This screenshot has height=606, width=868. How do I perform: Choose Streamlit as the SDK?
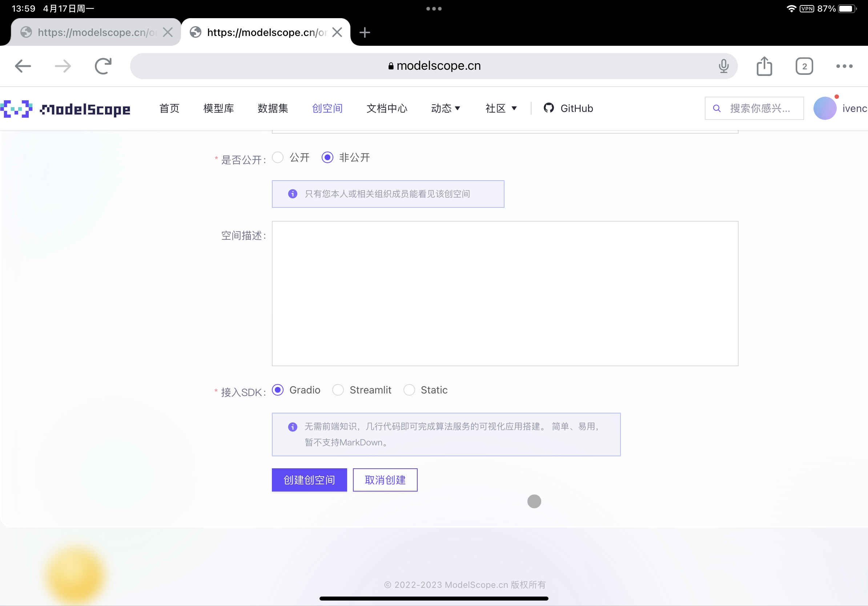338,390
